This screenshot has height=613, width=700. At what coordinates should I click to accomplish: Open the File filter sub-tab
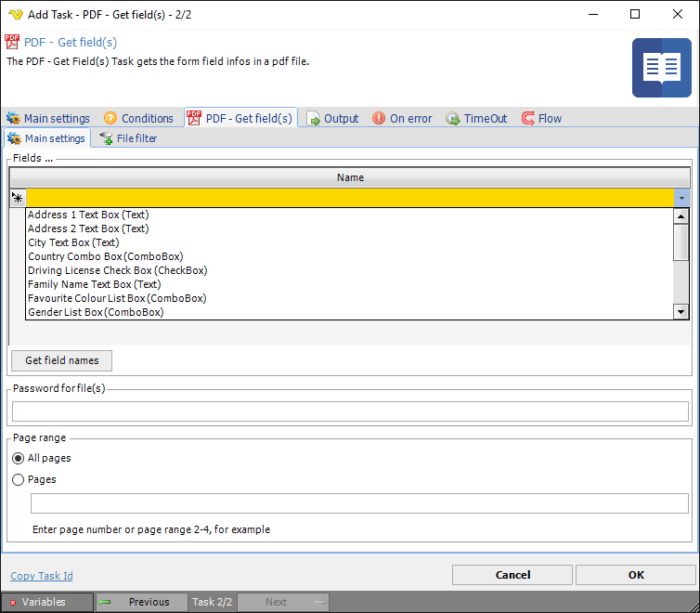128,138
